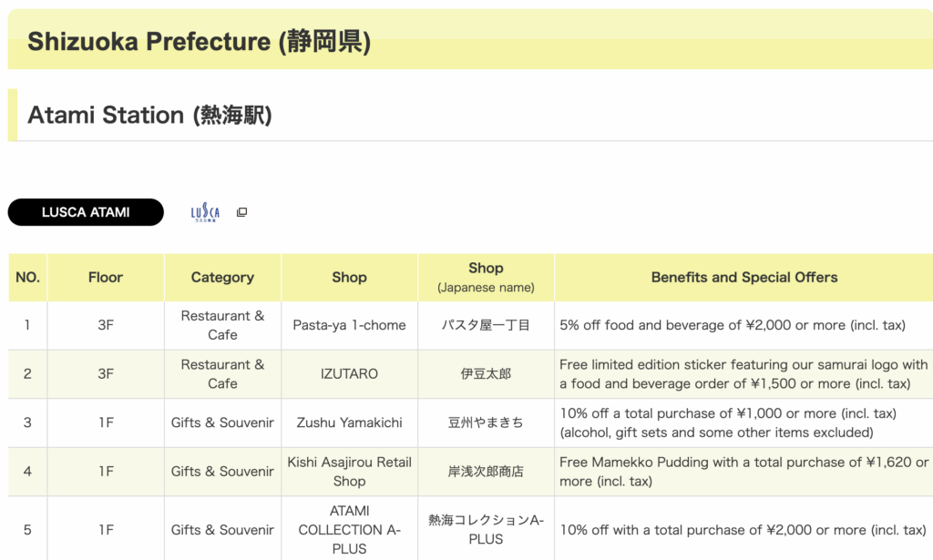The width and height of the screenshot is (933, 560).
Task: Select the Shizuoka Prefecture heading
Action: click(199, 42)
